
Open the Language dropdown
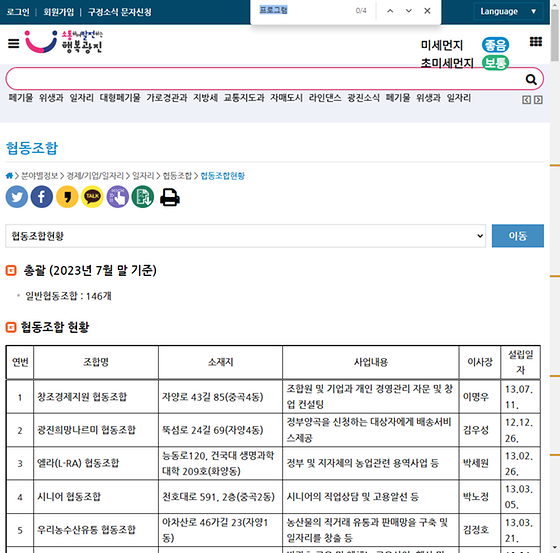508,11
